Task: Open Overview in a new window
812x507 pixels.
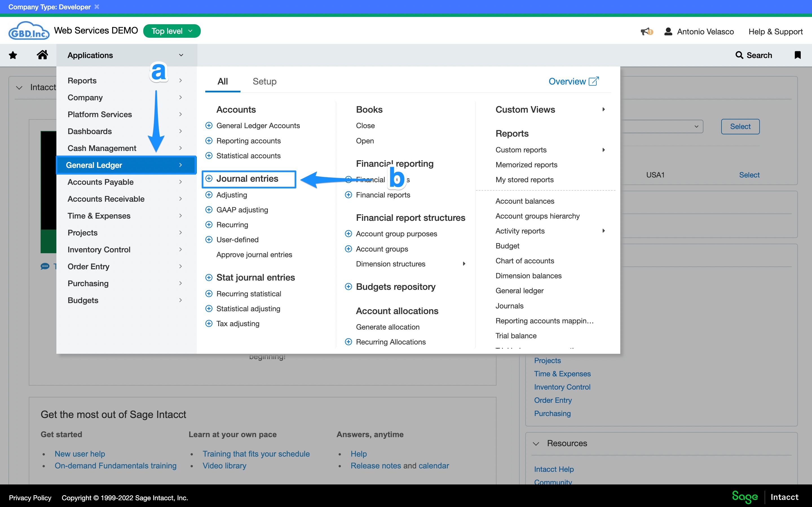Action: [x=573, y=81]
